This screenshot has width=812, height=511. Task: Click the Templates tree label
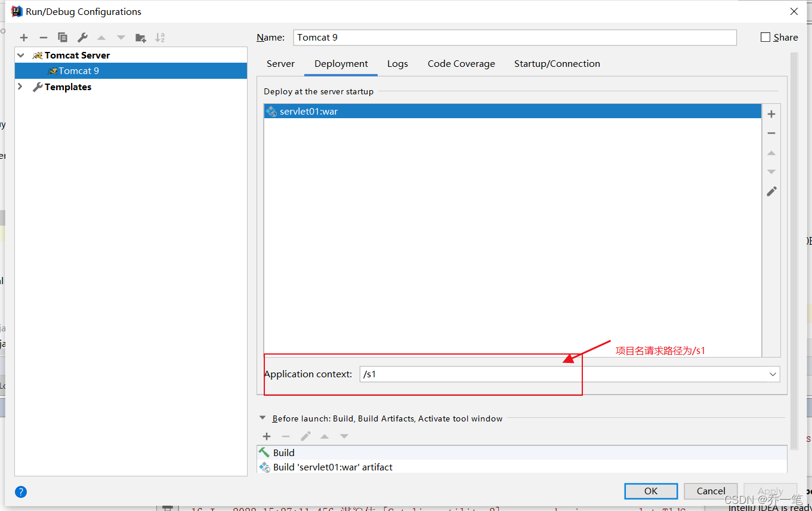(x=68, y=87)
